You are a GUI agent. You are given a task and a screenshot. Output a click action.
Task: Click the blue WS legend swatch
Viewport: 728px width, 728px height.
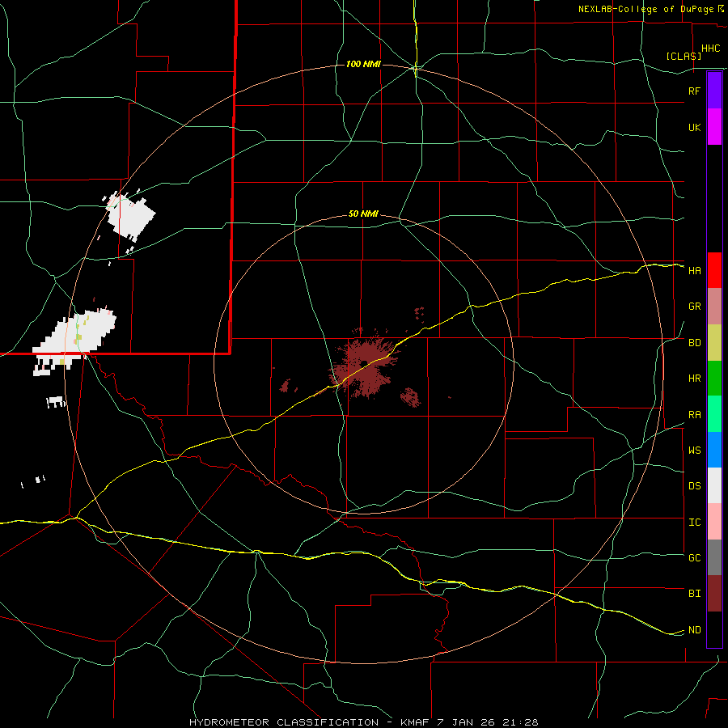pyautogui.click(x=714, y=450)
